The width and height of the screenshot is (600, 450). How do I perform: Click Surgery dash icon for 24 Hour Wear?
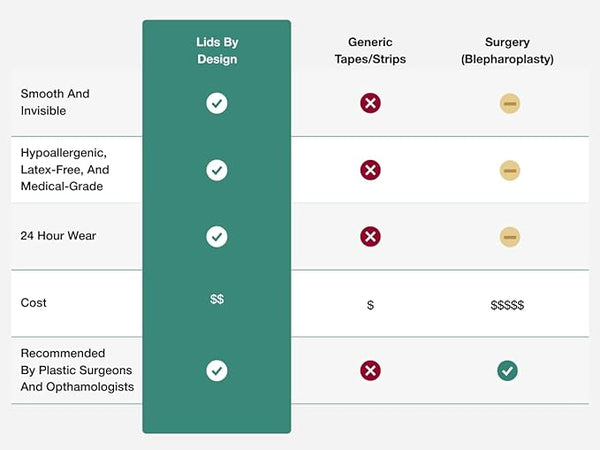tap(510, 237)
